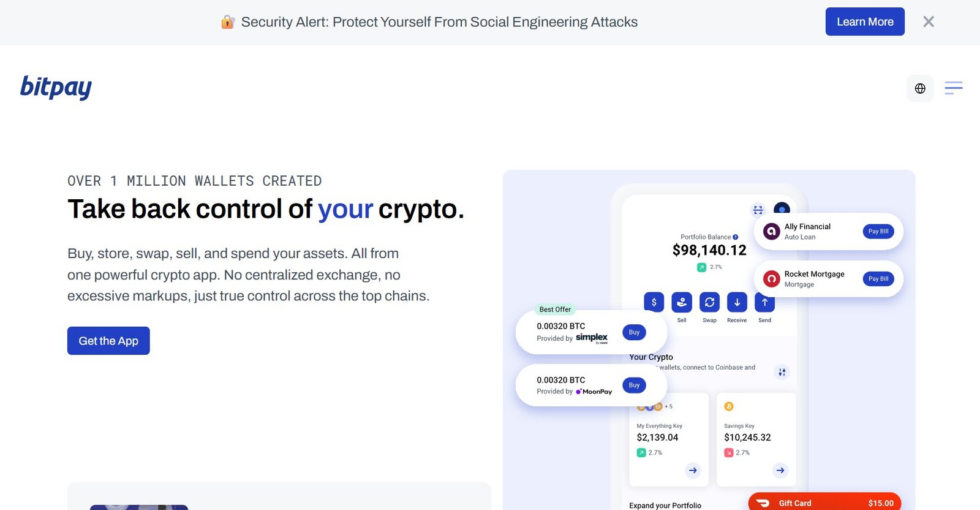Open My Everything Key arrow button
The height and width of the screenshot is (510, 980).
coord(693,470)
